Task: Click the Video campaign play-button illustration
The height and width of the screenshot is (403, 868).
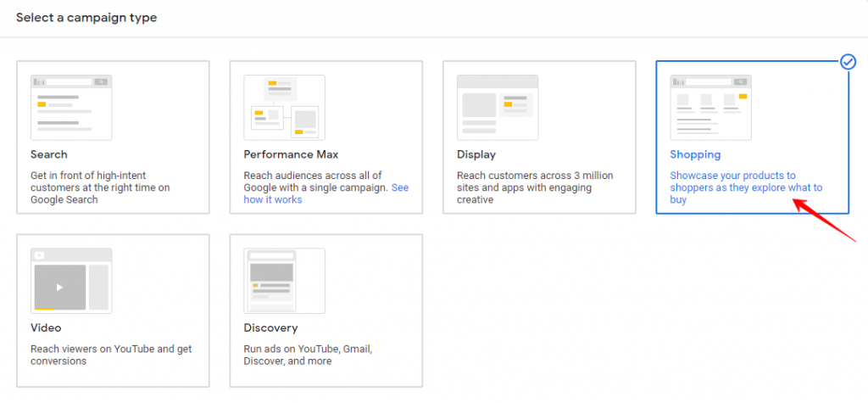Action: coord(71,281)
